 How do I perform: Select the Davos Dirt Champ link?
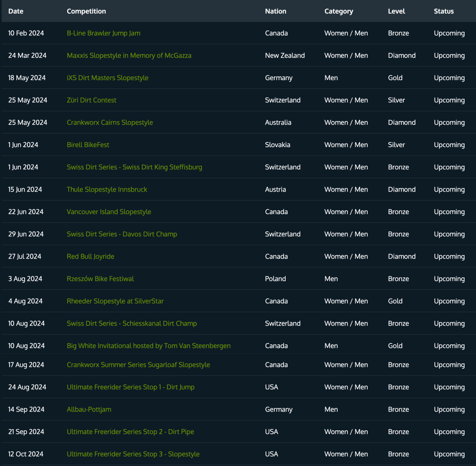click(122, 234)
